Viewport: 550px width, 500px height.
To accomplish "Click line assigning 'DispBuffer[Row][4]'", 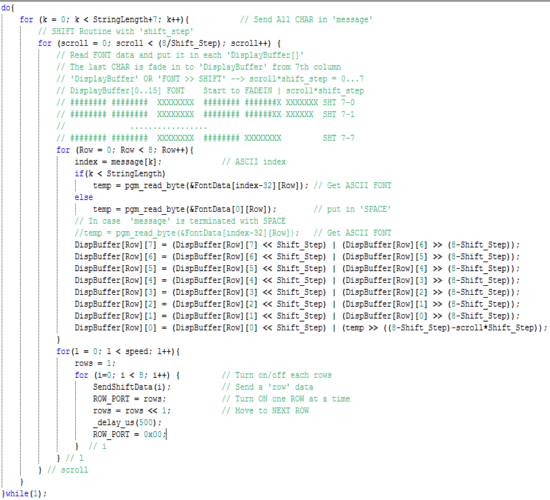I will pyautogui.click(x=297, y=280).
